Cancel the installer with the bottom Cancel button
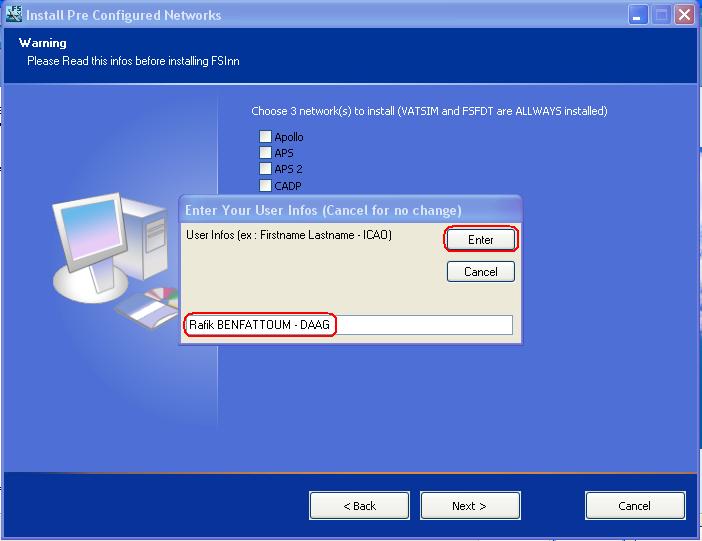 (635, 506)
